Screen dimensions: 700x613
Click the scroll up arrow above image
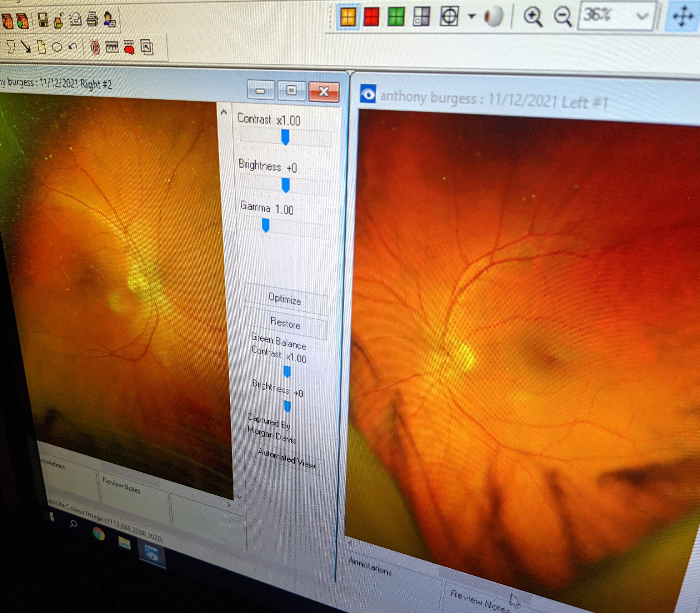pos(224,112)
